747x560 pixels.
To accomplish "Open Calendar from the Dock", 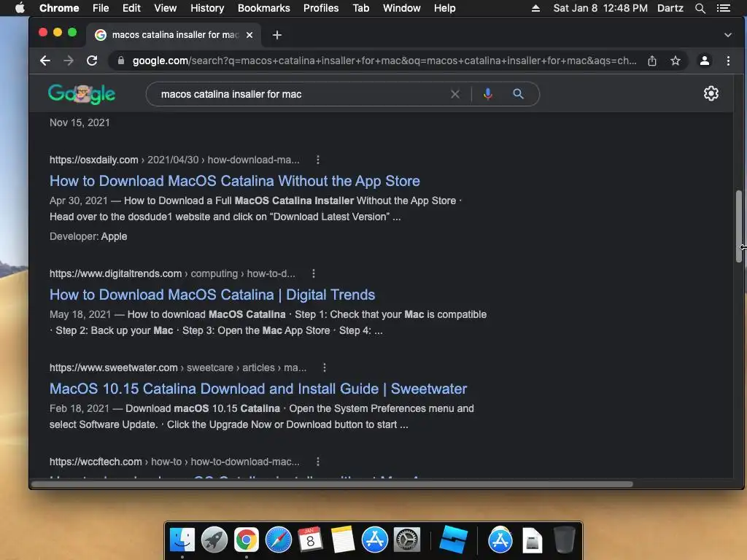I will click(310, 540).
